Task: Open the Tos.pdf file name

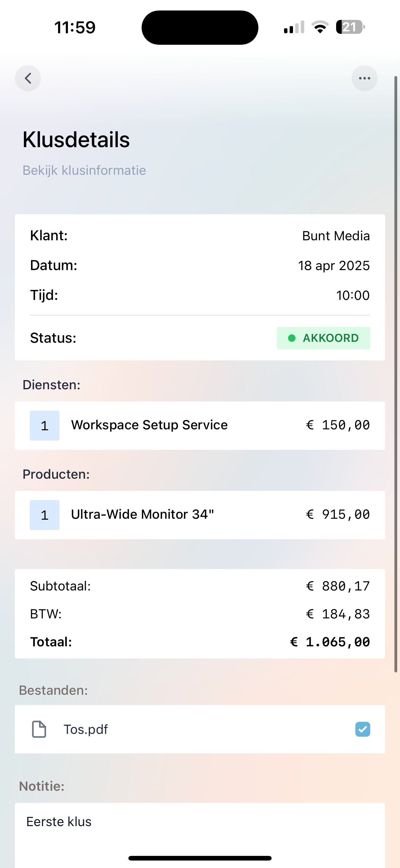Action: tap(86, 729)
